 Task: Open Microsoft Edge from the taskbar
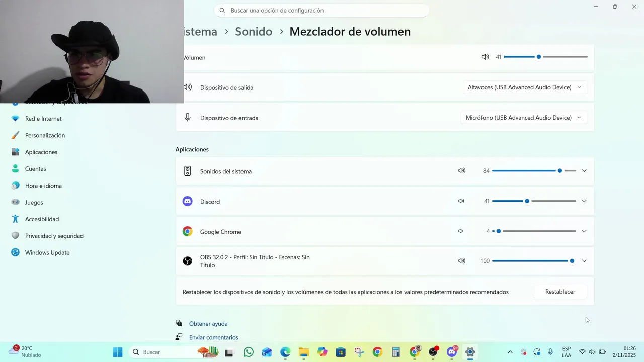(x=285, y=352)
